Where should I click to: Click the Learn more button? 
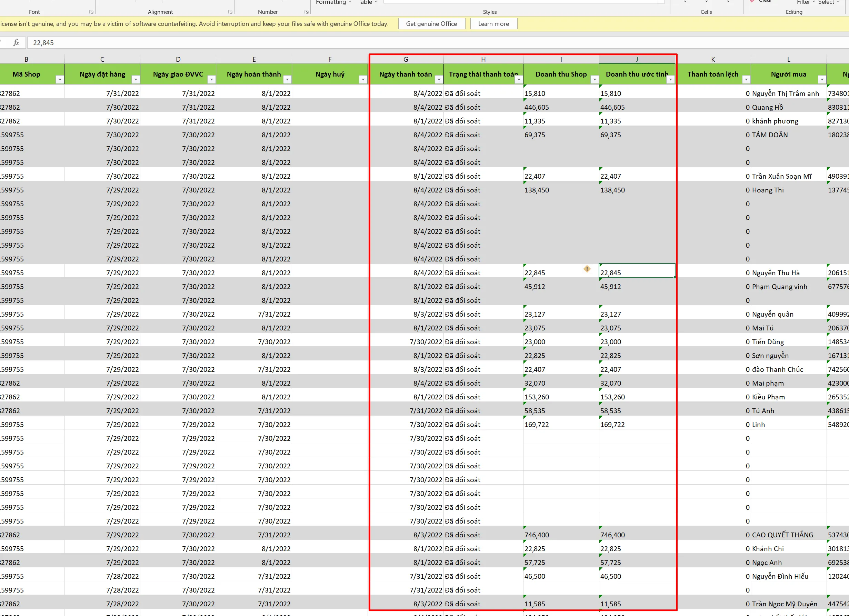point(494,23)
